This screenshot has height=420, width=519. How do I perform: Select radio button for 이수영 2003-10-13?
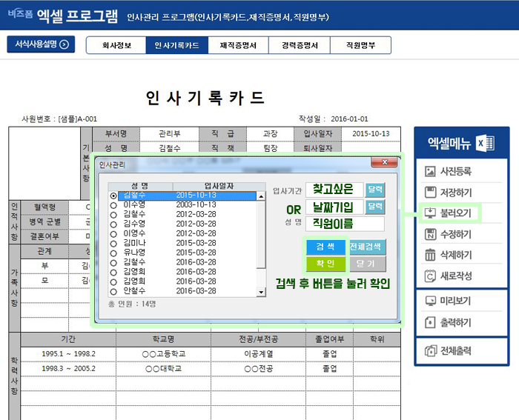tap(113, 205)
